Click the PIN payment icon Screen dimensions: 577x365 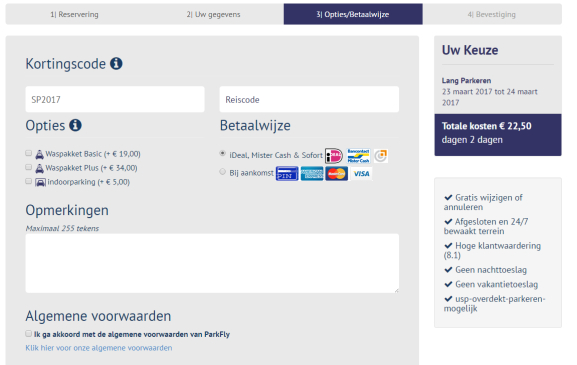click(287, 174)
